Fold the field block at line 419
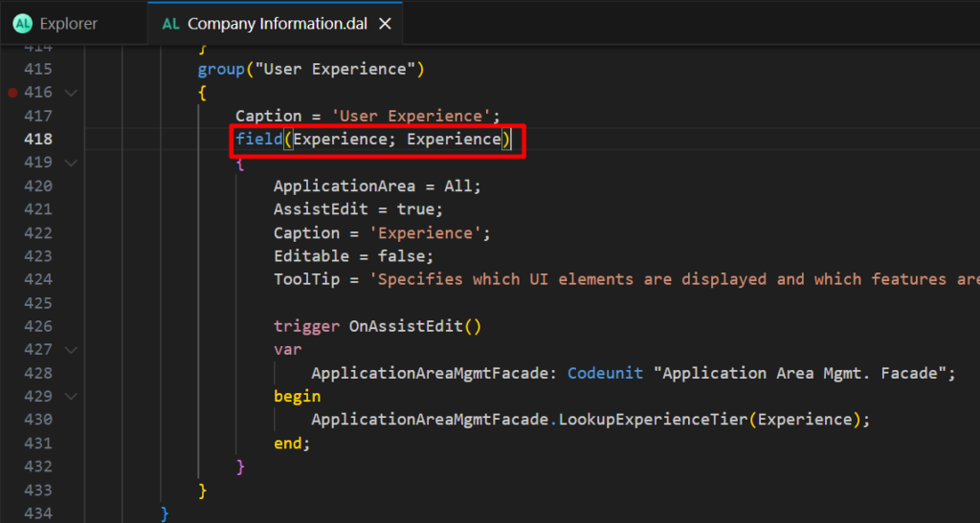Viewport: 980px width, 523px height. (x=71, y=163)
